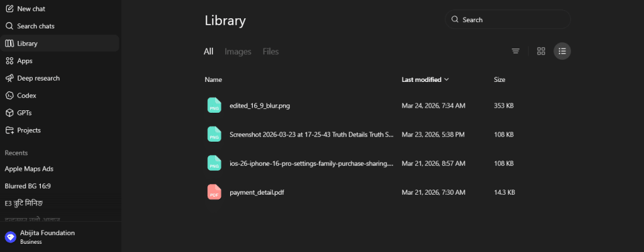644x252 pixels.
Task: Sort by Last modified column dropdown
Action: [x=426, y=80]
